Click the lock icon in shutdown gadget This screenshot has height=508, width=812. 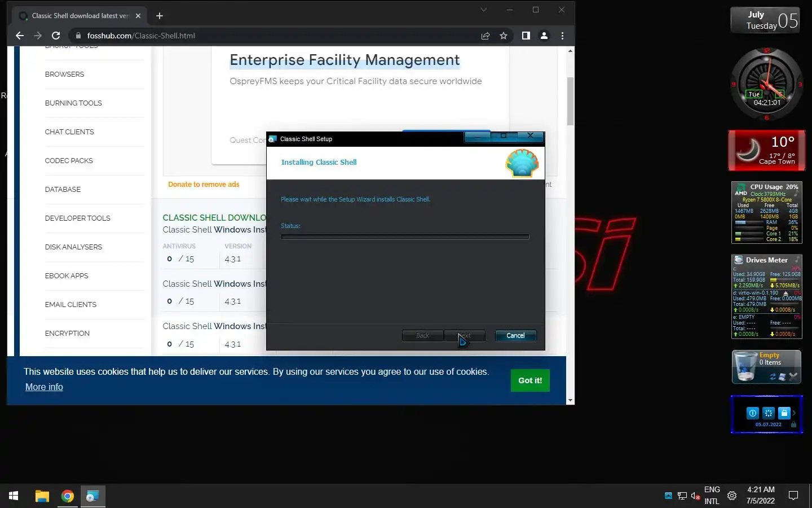[784, 413]
